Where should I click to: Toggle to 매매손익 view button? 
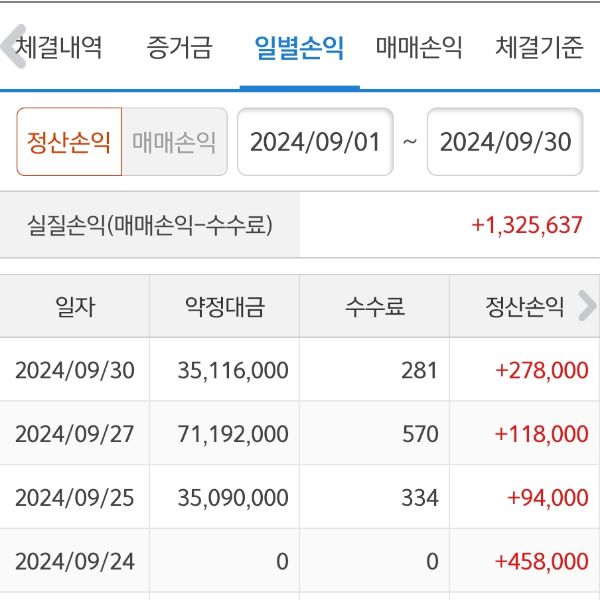click(174, 142)
